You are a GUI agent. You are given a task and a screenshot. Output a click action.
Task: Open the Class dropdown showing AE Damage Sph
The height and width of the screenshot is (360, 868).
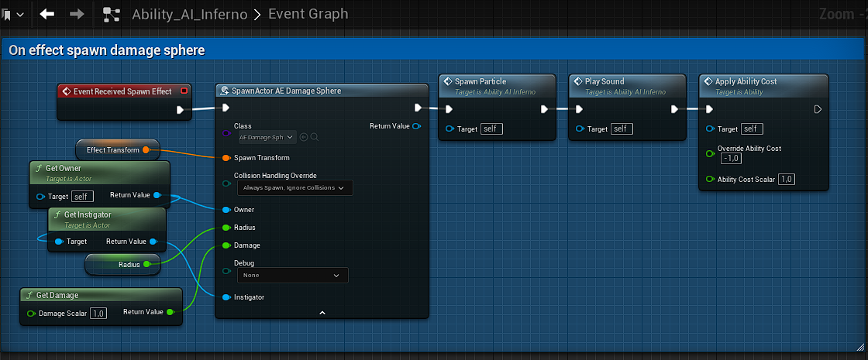point(267,137)
